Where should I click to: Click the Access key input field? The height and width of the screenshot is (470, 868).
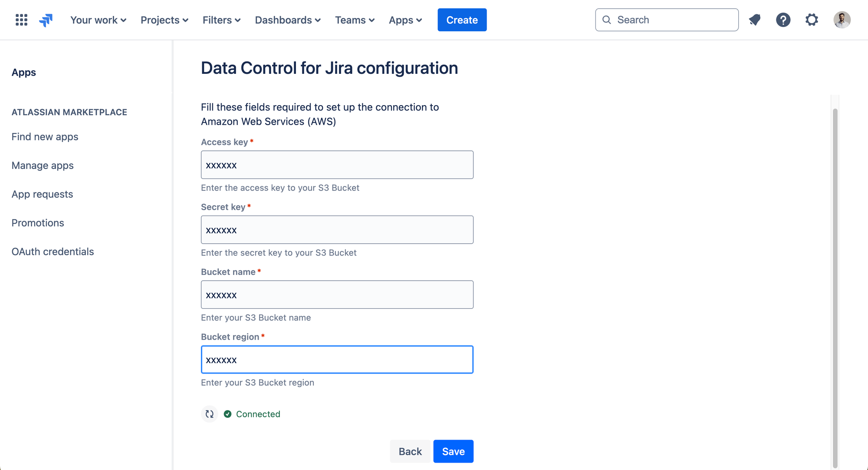tap(337, 165)
